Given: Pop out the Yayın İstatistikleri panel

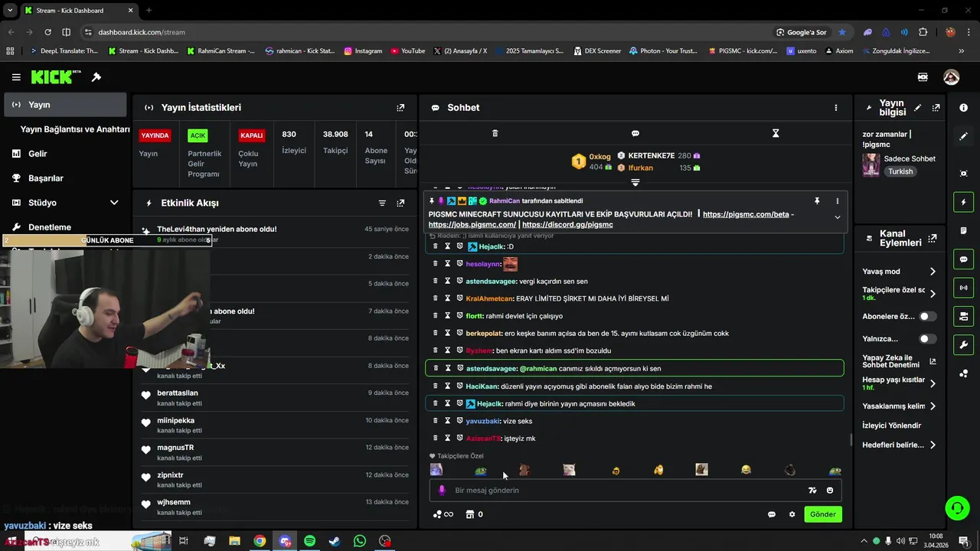Looking at the screenshot, I should click(400, 108).
